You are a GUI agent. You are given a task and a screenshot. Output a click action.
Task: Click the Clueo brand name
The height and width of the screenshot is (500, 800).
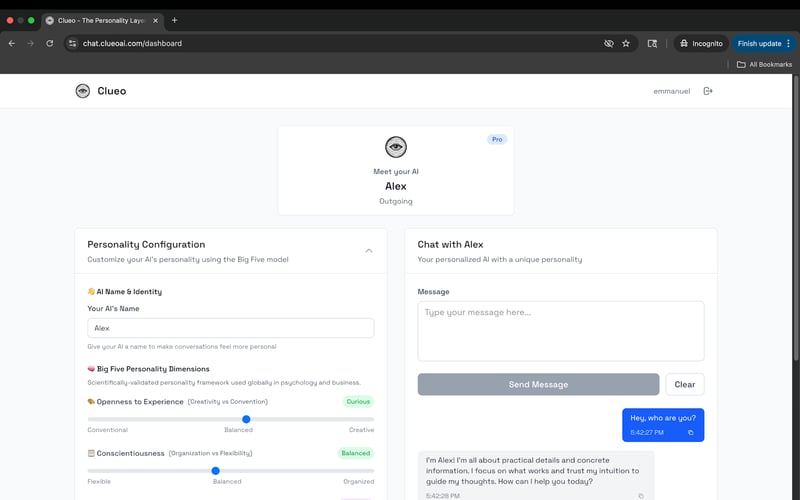tap(112, 91)
